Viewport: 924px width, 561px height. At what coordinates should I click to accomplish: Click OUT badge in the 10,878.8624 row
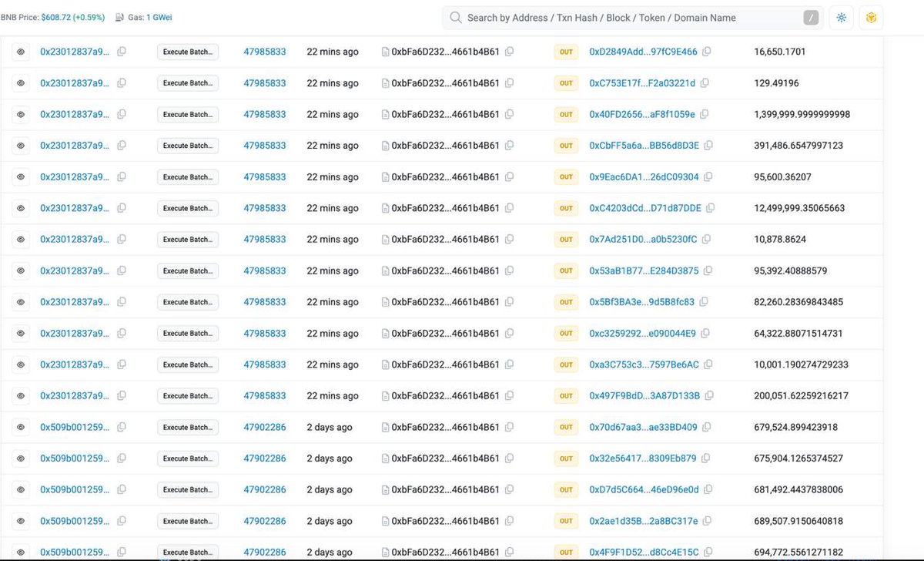point(566,240)
